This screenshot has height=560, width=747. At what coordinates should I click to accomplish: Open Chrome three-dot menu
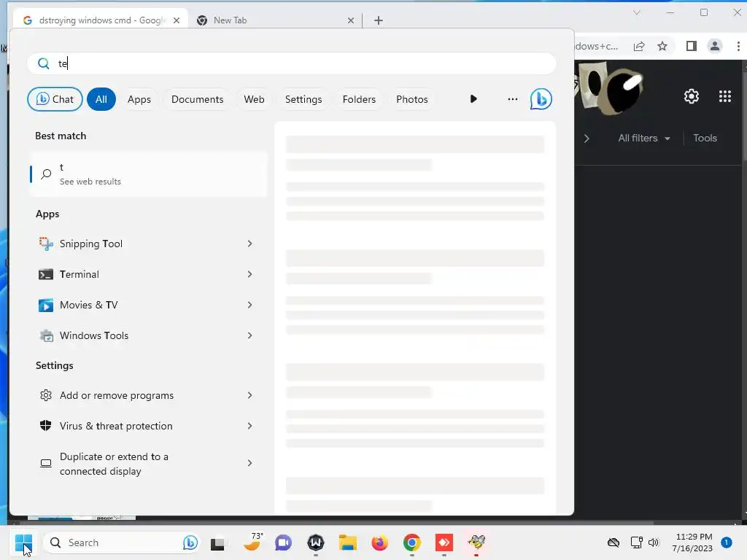(x=738, y=46)
